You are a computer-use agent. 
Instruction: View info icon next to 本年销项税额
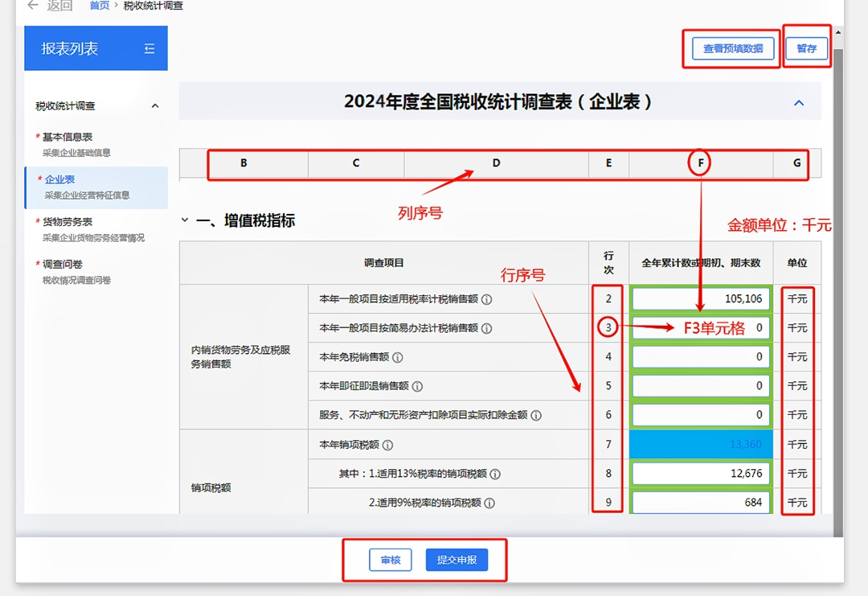[x=387, y=445]
